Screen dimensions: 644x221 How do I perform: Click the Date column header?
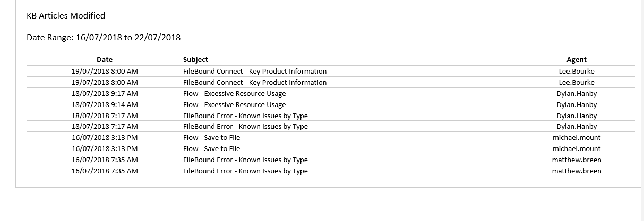105,60
